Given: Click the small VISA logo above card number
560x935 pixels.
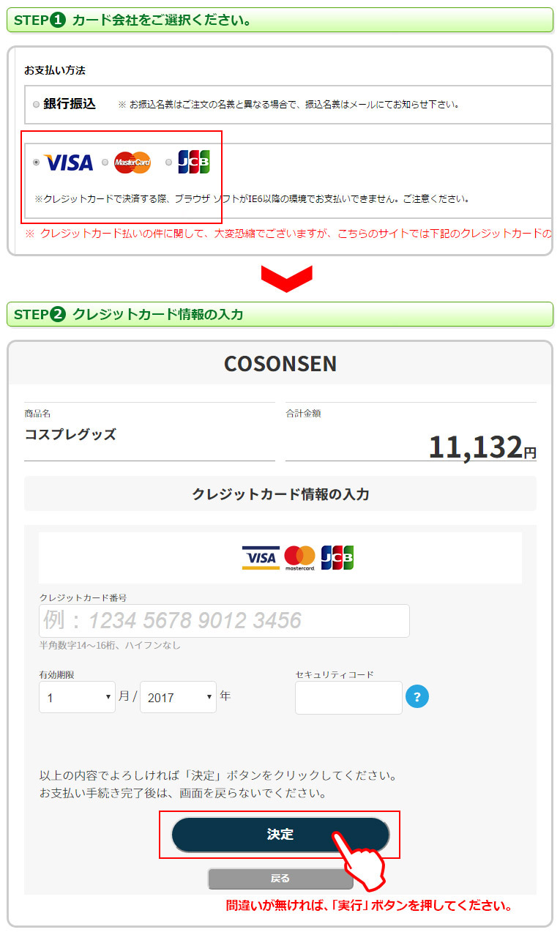Looking at the screenshot, I should pos(261,559).
